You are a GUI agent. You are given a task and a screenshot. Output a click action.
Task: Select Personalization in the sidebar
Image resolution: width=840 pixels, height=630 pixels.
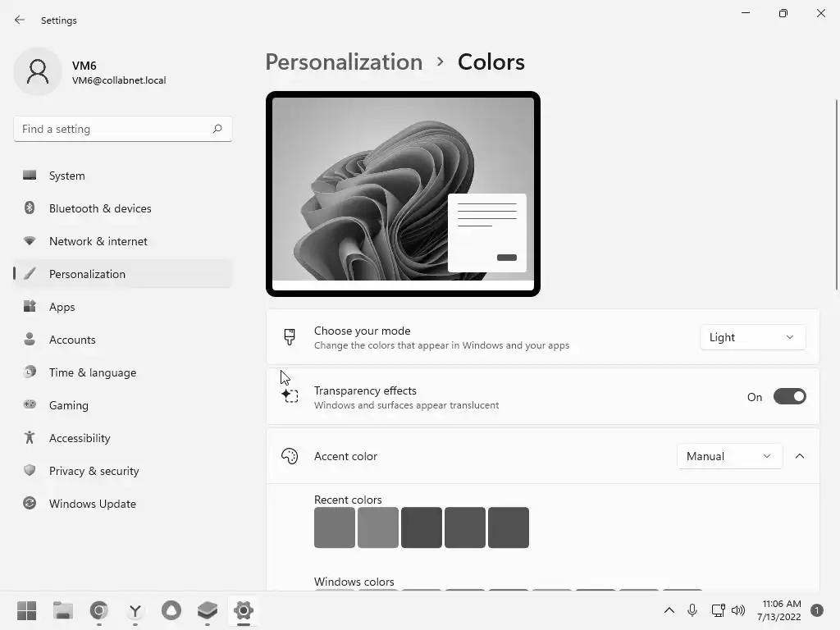(x=123, y=274)
